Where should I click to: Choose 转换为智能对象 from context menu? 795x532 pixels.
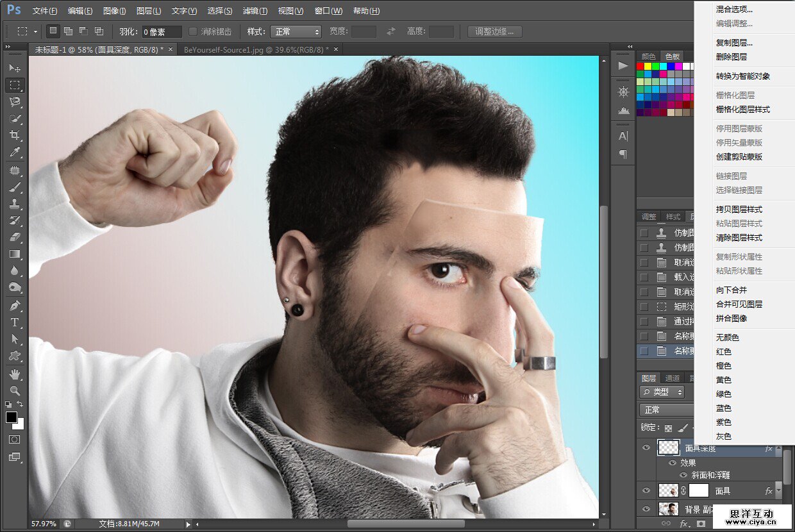coord(742,76)
